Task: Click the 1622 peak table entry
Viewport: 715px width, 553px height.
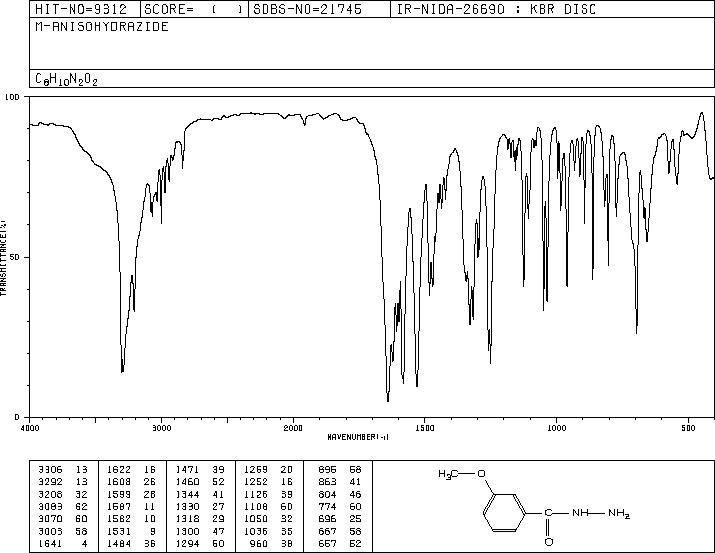Action: 131,469
